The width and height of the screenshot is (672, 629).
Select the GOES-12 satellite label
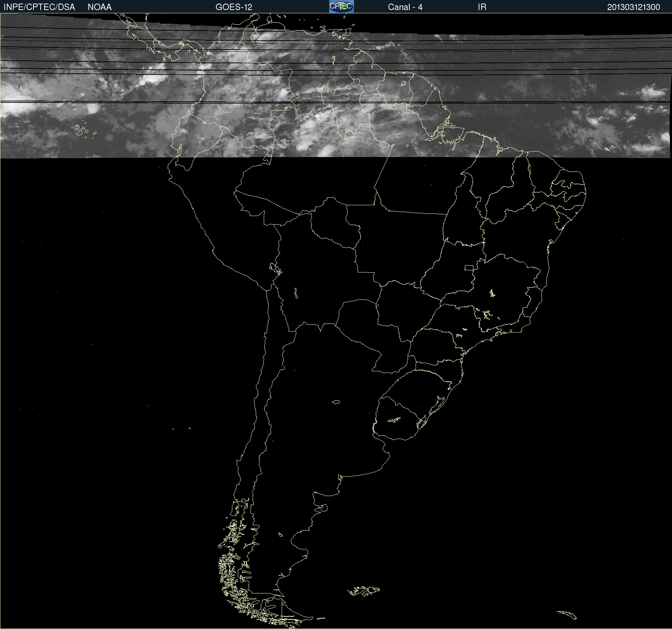[x=234, y=7]
